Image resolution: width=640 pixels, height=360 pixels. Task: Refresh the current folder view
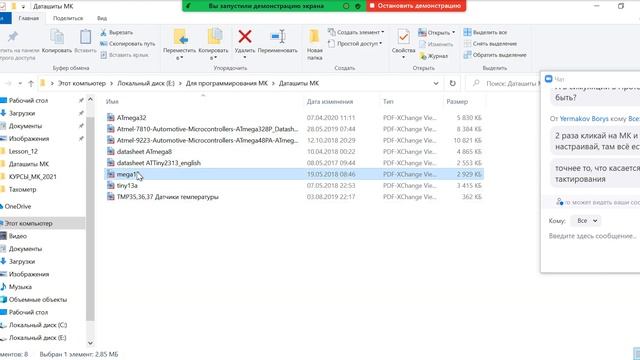[x=452, y=83]
